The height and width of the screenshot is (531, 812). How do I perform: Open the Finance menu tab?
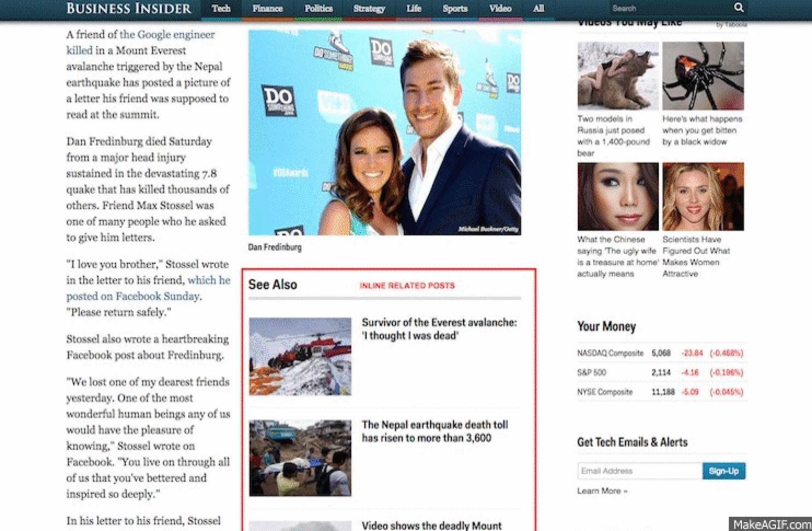click(267, 8)
